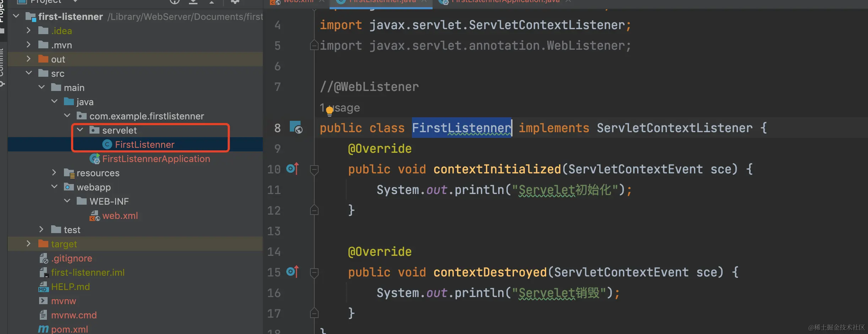Expand the target folder
Viewport: 868px width, 334px height.
click(29, 244)
